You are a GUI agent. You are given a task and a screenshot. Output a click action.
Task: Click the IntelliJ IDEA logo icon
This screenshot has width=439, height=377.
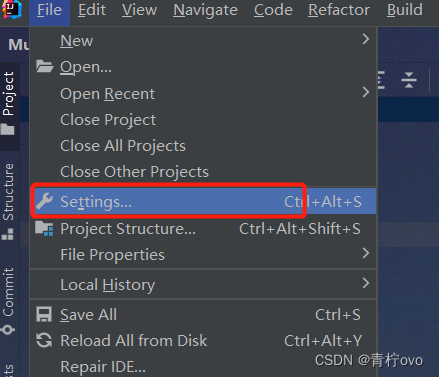coord(12,9)
